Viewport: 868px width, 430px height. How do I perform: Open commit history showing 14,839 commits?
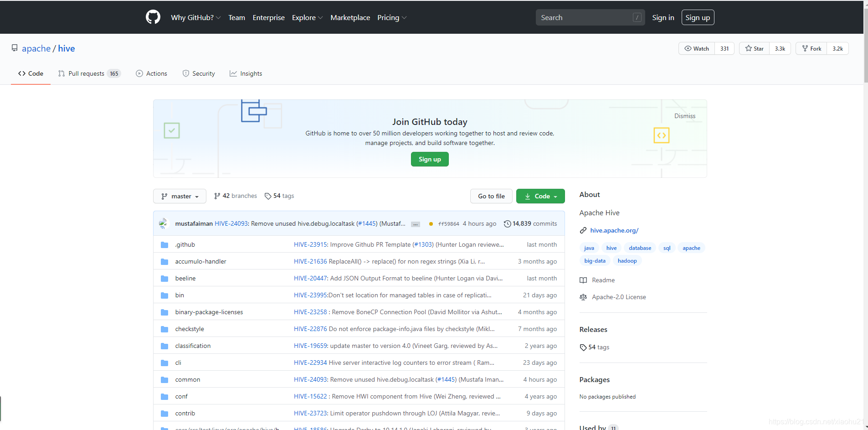[530, 223]
